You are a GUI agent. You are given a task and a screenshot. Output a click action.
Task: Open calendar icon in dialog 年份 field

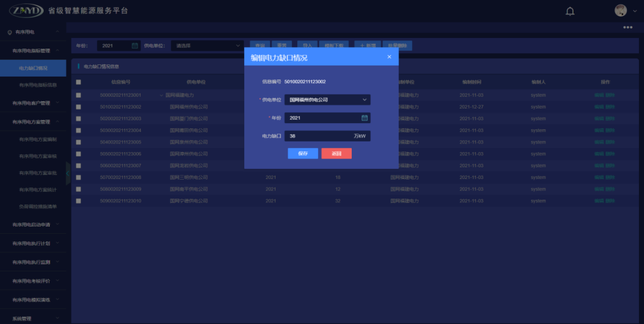[365, 118]
